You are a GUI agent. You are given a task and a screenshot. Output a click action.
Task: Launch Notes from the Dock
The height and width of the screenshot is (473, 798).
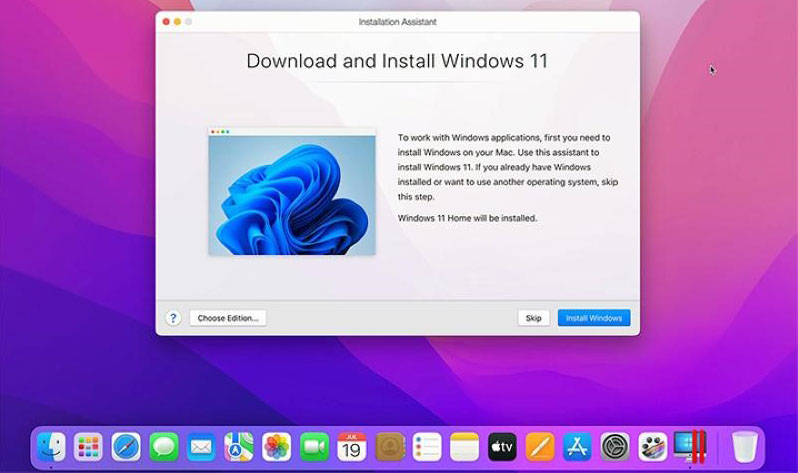tap(465, 447)
